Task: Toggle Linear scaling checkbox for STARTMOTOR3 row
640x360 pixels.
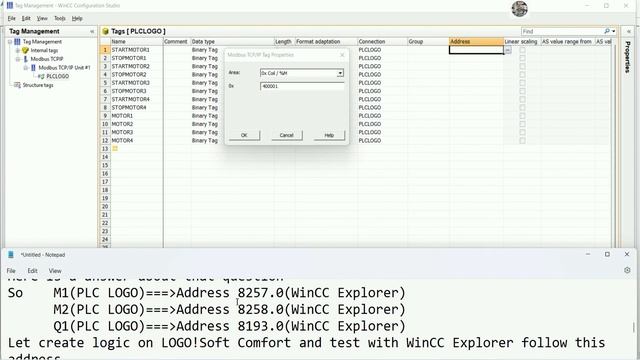Action: tap(522, 83)
